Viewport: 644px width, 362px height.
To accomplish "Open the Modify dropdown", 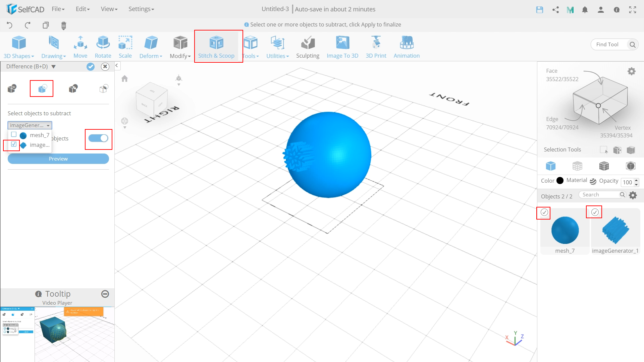I will point(180,47).
